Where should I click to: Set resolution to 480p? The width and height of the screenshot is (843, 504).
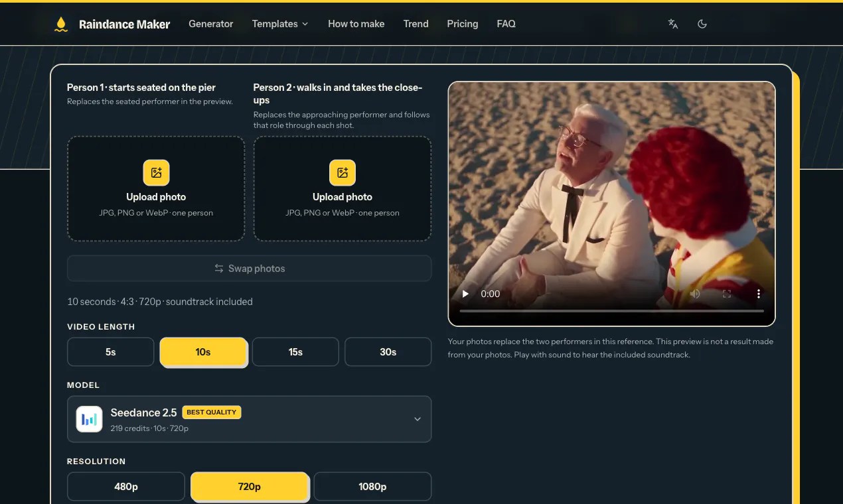tap(126, 487)
